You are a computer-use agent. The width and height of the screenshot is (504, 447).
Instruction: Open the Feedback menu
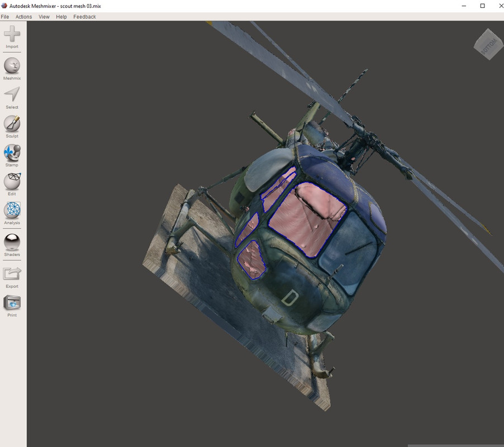pyautogui.click(x=84, y=17)
